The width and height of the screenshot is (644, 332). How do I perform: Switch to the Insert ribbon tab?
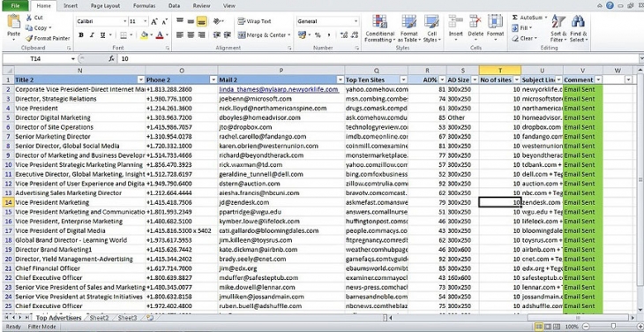tap(71, 6)
